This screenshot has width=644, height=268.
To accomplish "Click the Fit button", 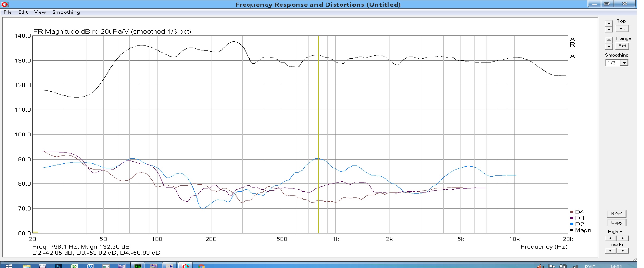I will coord(622,29).
